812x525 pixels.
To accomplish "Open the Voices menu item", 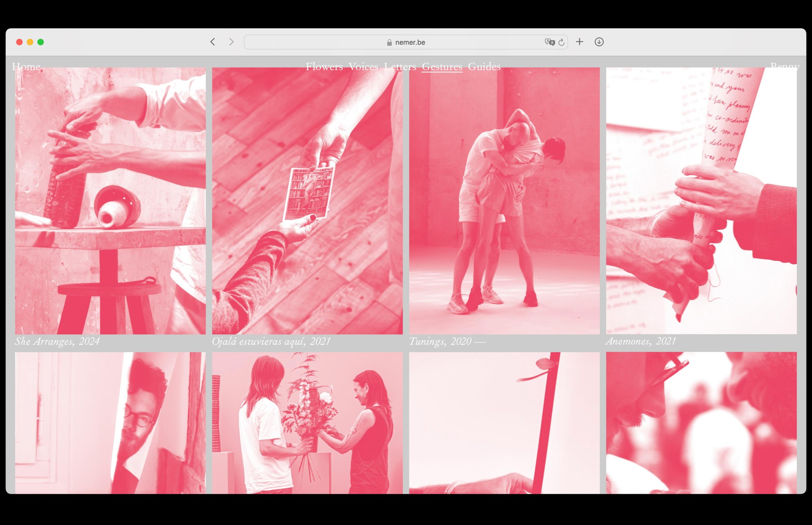I will (363, 67).
